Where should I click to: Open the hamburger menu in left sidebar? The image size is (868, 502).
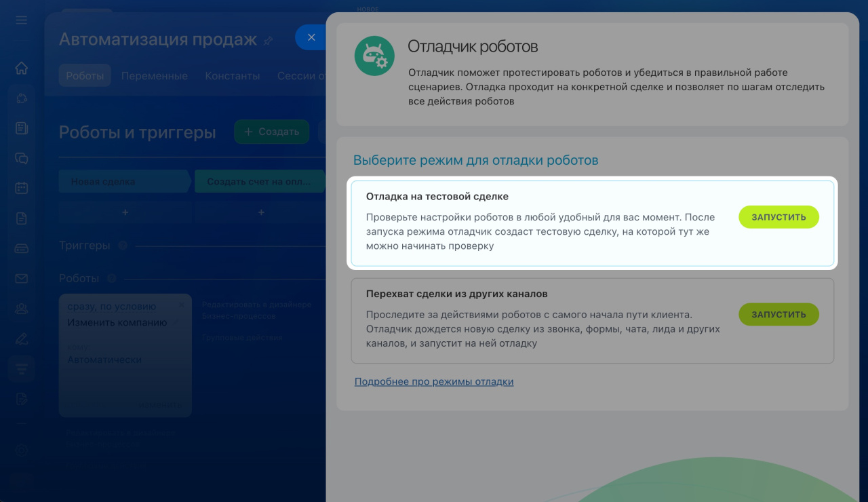[x=22, y=20]
